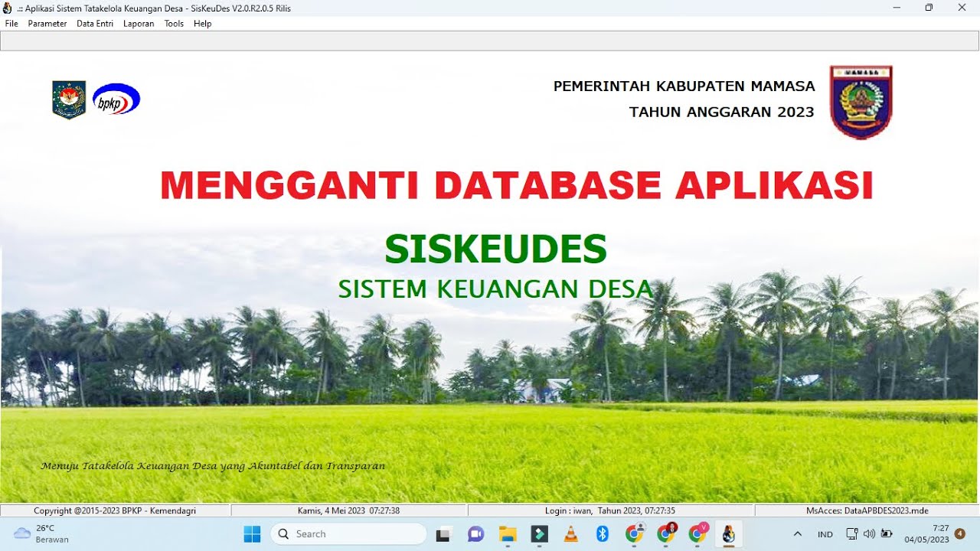Screen dimensions: 980x551
Task: Open second Chrome profile with red avatar
Action: pyautogui.click(x=667, y=533)
